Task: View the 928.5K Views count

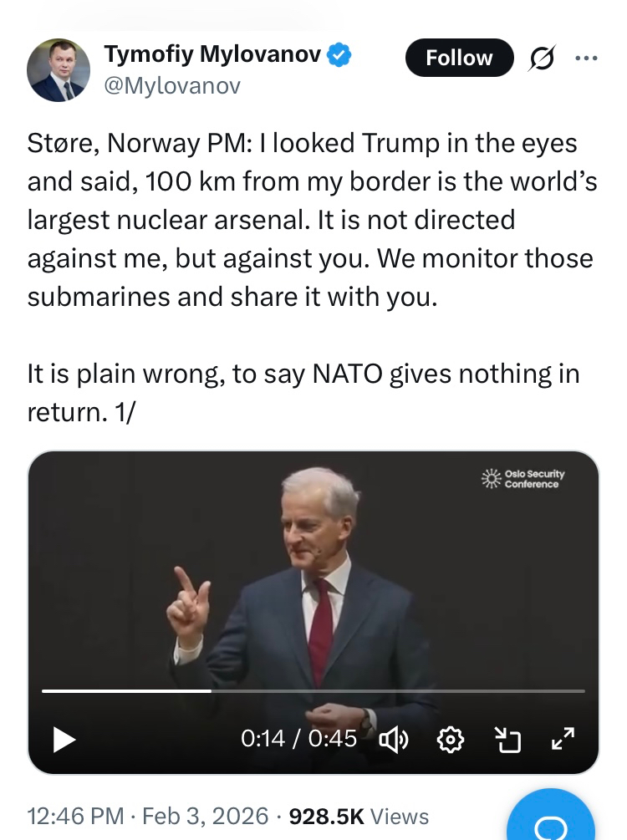Action: 359,816
